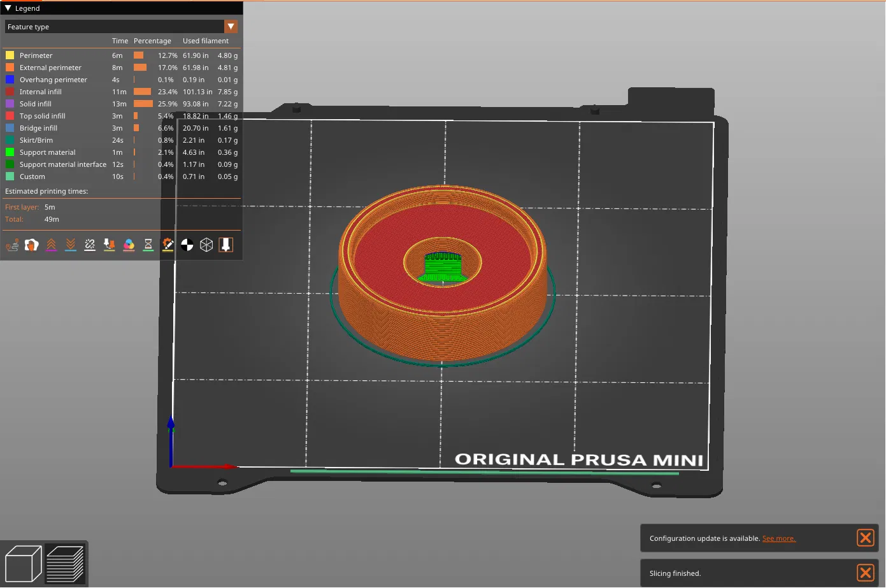
Task: Click the 'Percentage' column header
Action: [152, 41]
